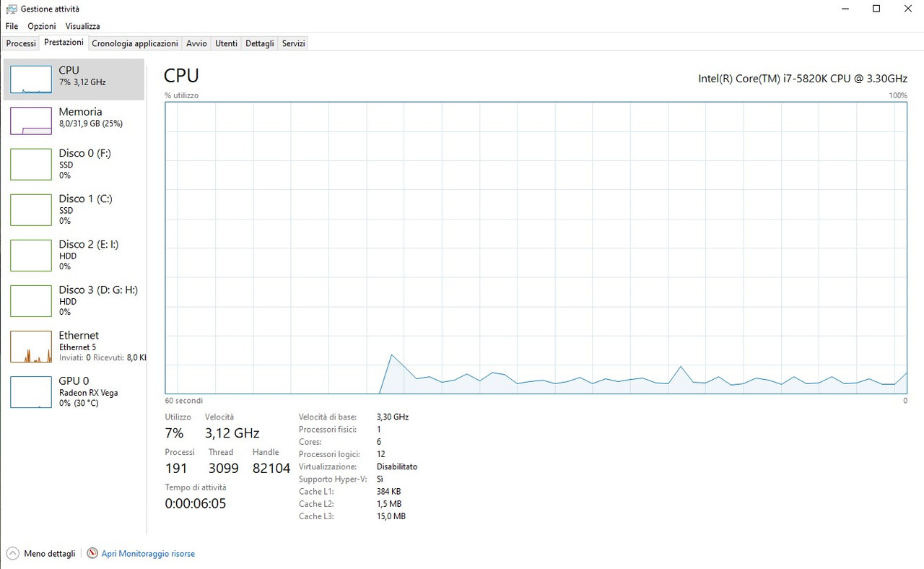This screenshot has width=924, height=569.
Task: Click the 82104 Handle count
Action: pyautogui.click(x=271, y=468)
